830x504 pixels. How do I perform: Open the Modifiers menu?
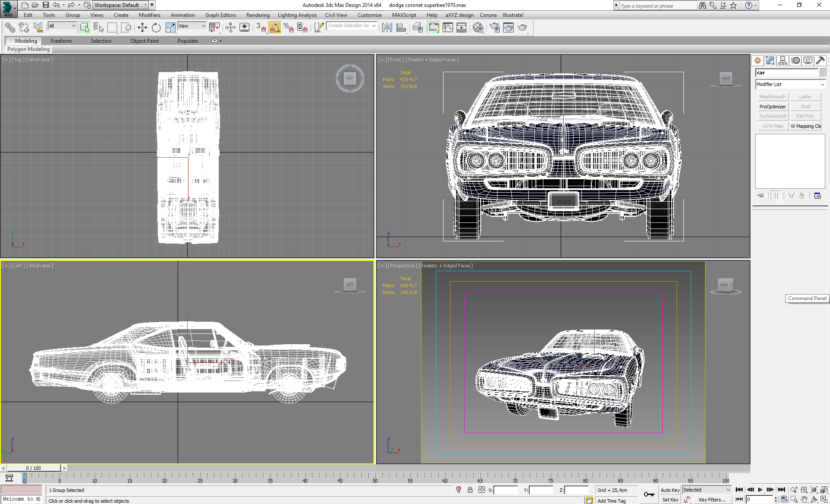click(x=149, y=15)
